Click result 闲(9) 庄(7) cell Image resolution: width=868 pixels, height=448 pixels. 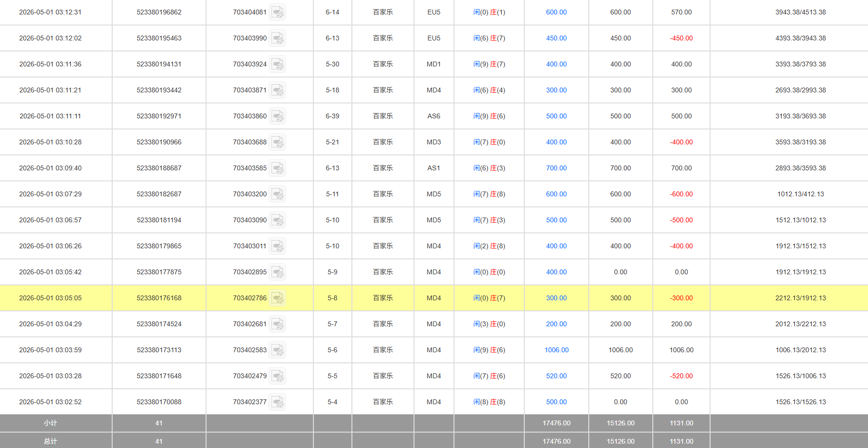[x=489, y=64]
